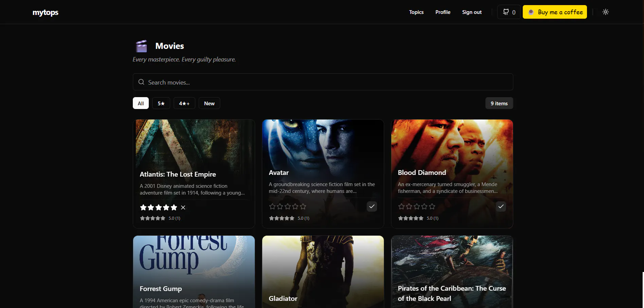The image size is (644, 308).
Task: Click the mytops logo
Action: (x=46, y=12)
